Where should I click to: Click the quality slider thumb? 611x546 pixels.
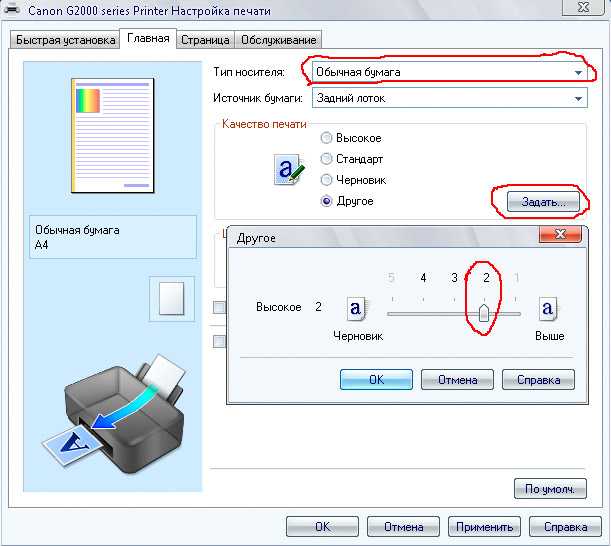484,313
